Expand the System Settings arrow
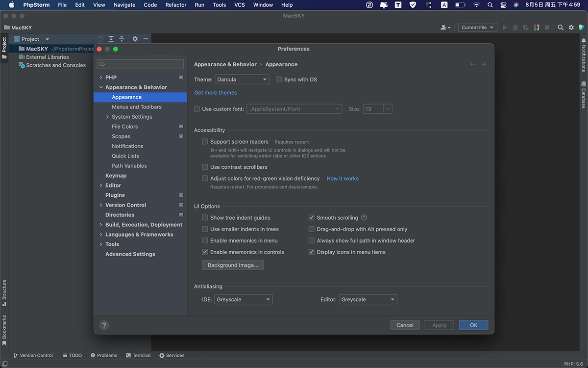This screenshot has height=368, width=588. click(107, 117)
